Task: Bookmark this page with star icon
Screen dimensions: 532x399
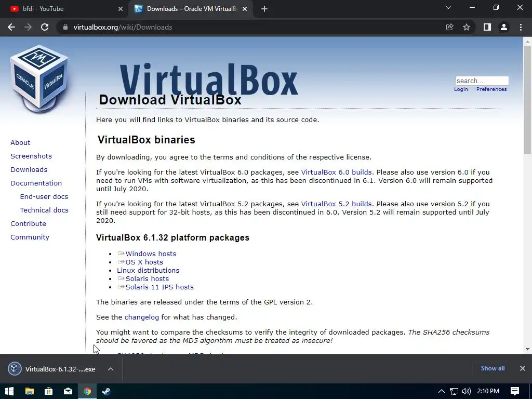Action: point(467,27)
